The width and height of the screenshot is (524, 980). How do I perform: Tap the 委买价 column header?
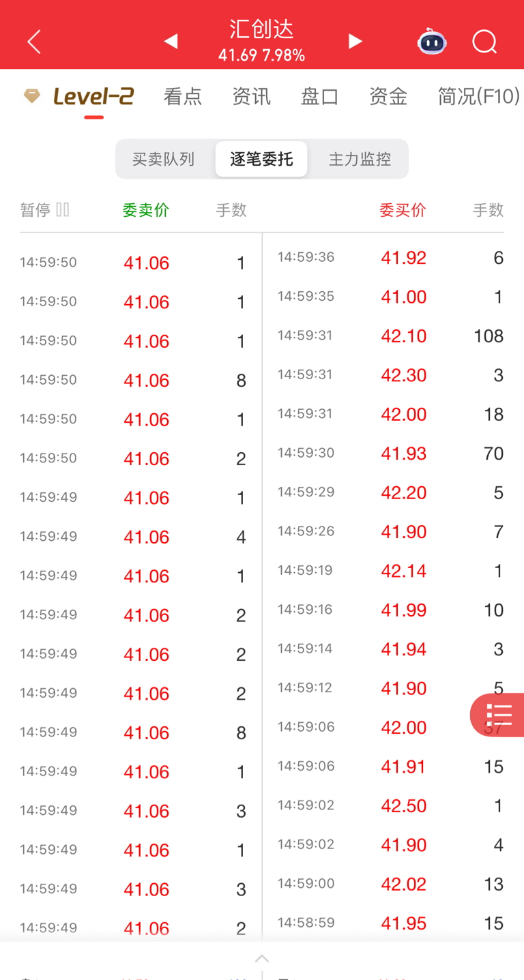point(403,210)
